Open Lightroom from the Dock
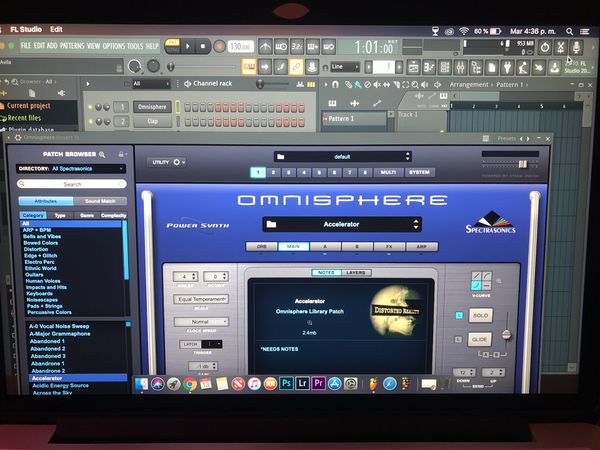This screenshot has width=600, height=450. [302, 383]
